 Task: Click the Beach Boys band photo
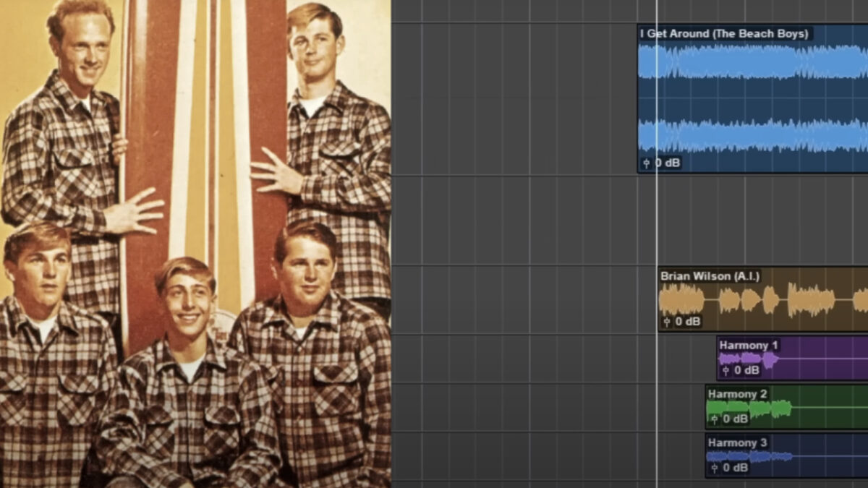point(195,244)
